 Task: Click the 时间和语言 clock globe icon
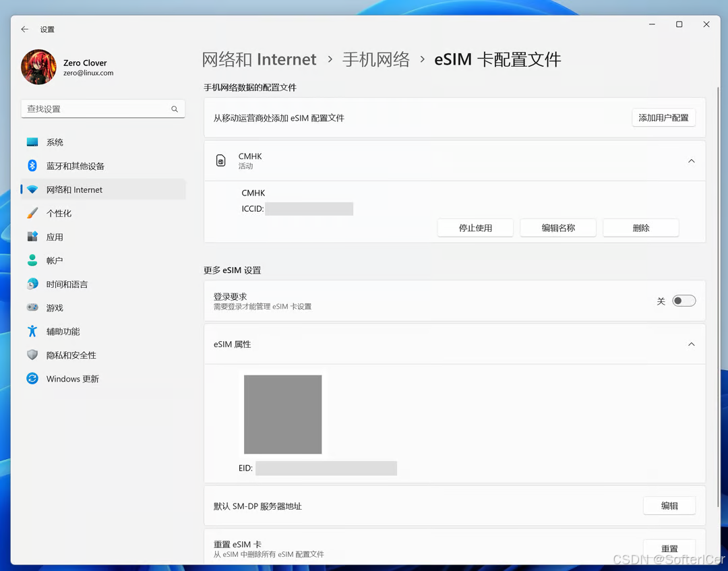coord(32,284)
